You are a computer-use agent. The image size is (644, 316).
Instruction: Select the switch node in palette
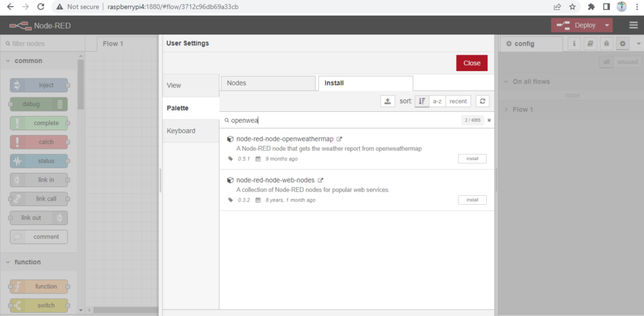(39, 305)
